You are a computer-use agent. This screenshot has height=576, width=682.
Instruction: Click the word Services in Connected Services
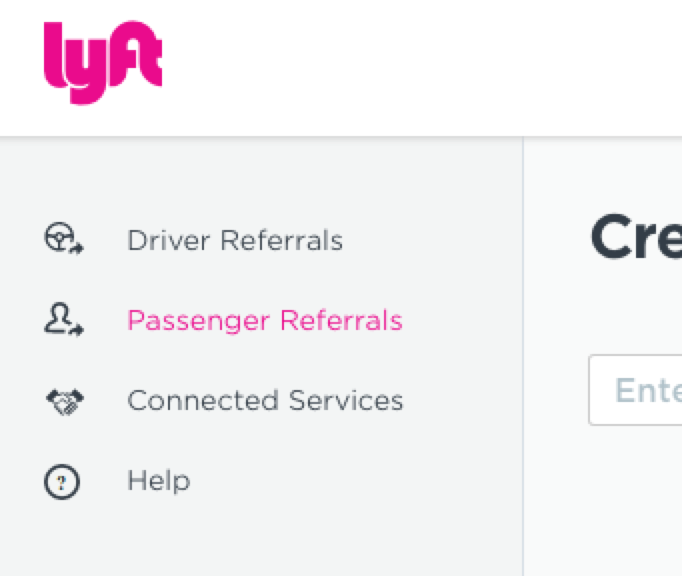(346, 401)
